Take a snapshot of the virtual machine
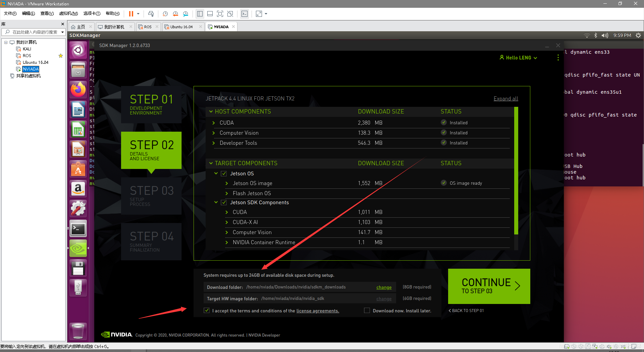Viewport: 644px width, 352px height. 165,14
